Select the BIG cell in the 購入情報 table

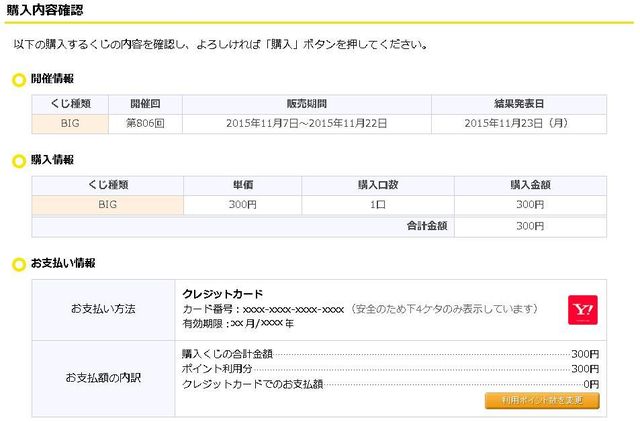(108, 205)
